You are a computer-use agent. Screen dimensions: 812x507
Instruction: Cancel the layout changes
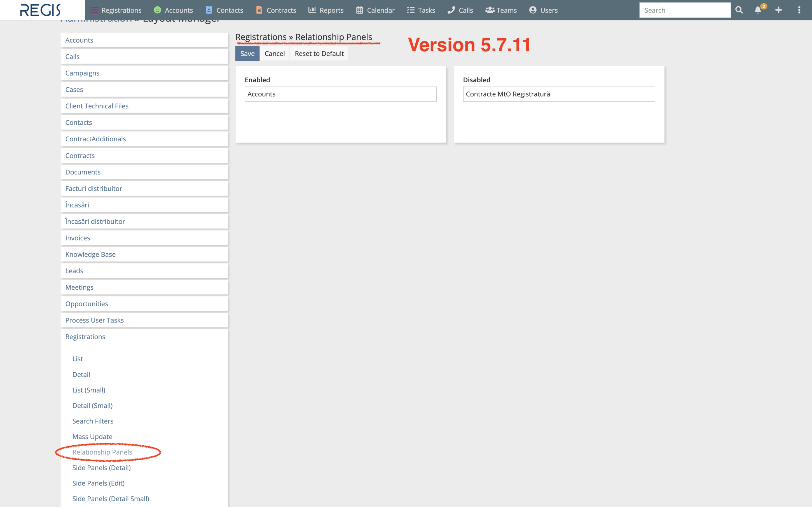pos(274,54)
